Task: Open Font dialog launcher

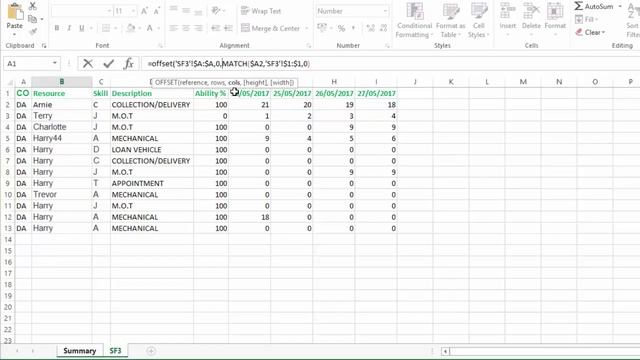Action: 160,46
